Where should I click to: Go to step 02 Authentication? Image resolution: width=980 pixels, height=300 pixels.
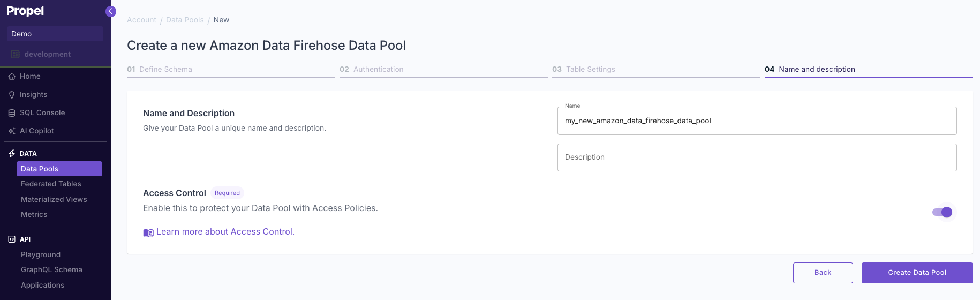443,70
